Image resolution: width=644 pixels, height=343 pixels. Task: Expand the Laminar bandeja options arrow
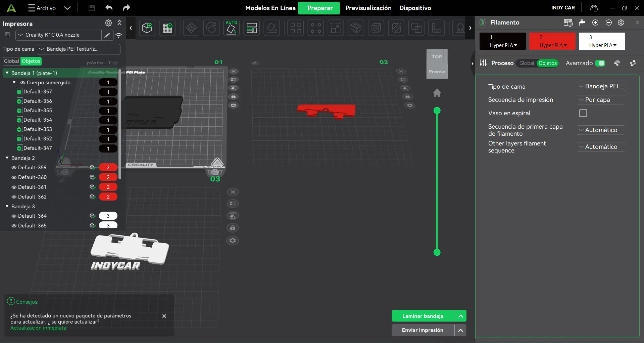point(461,316)
